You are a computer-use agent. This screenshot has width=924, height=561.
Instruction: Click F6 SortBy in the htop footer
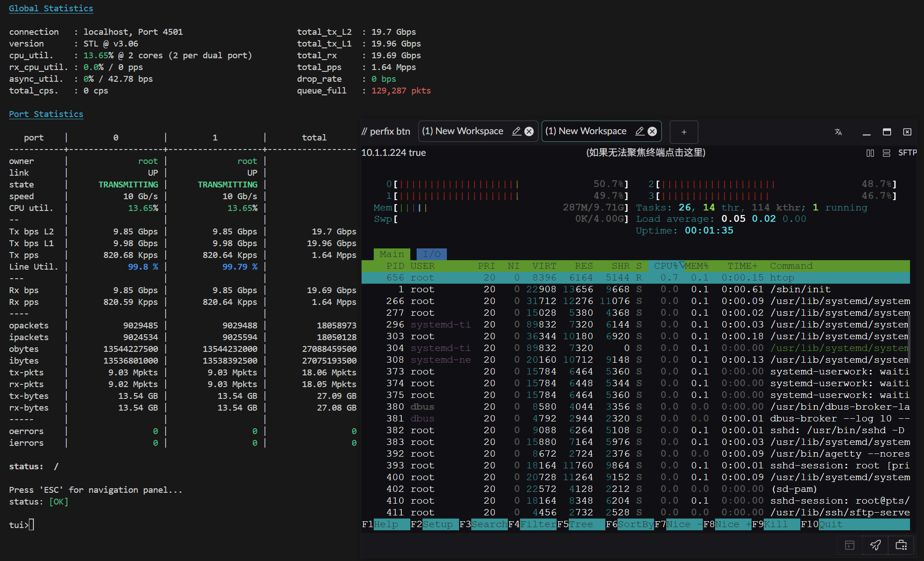click(630, 524)
